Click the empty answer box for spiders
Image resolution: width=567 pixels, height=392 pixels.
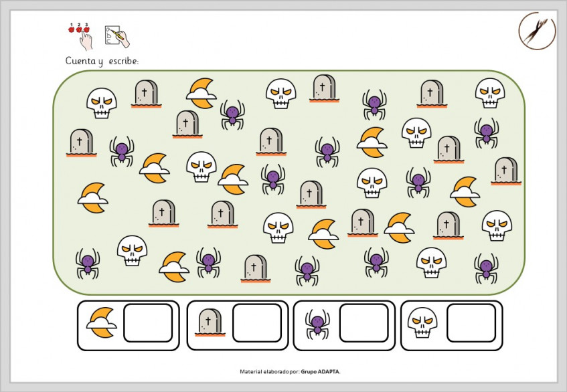click(364, 323)
